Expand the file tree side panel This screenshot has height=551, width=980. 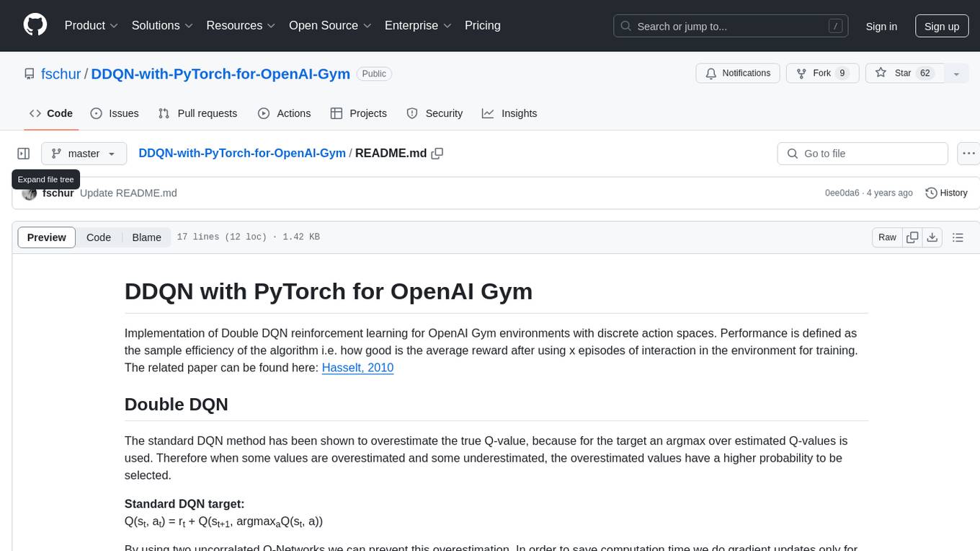(24, 154)
